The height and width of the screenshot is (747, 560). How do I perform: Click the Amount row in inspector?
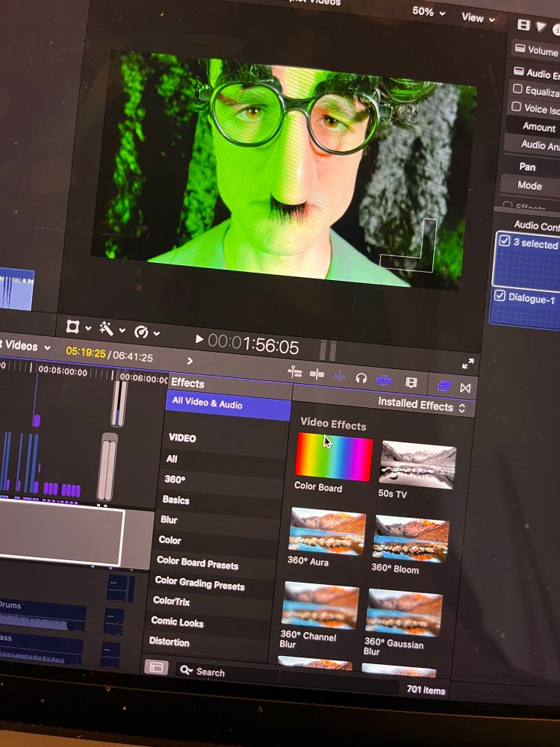tap(533, 126)
